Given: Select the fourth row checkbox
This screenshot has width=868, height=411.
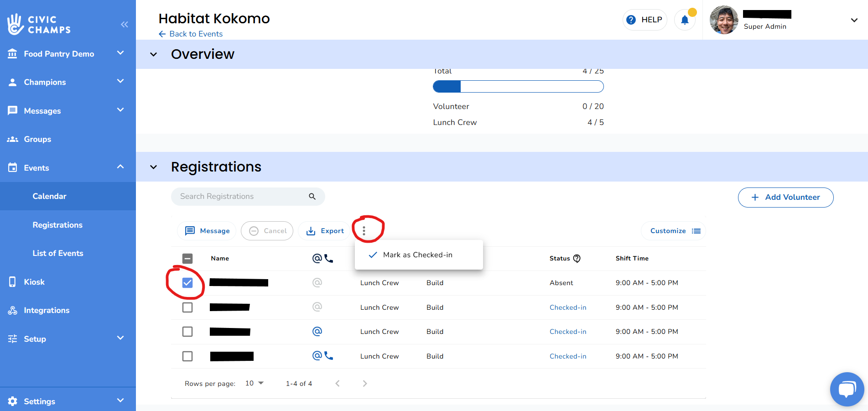Looking at the screenshot, I should click(187, 356).
